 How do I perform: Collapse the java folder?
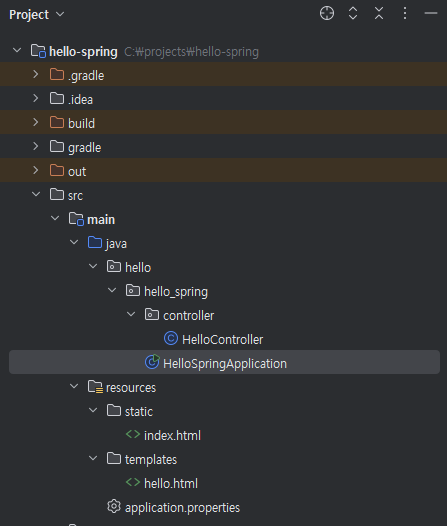click(x=74, y=242)
